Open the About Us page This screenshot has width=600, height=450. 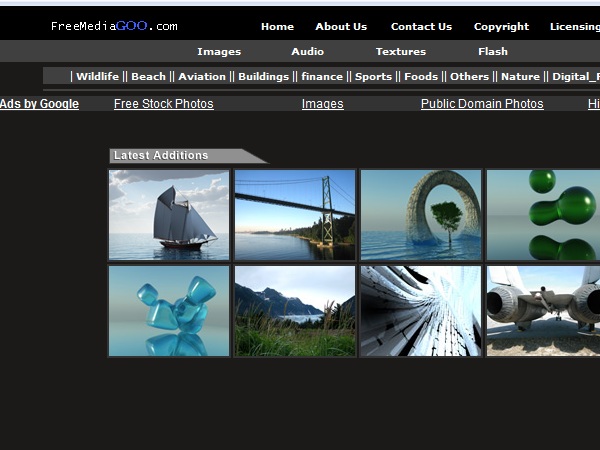point(341,27)
